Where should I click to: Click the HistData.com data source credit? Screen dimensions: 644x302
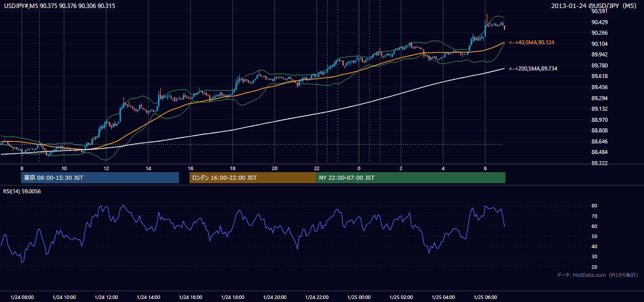598,275
